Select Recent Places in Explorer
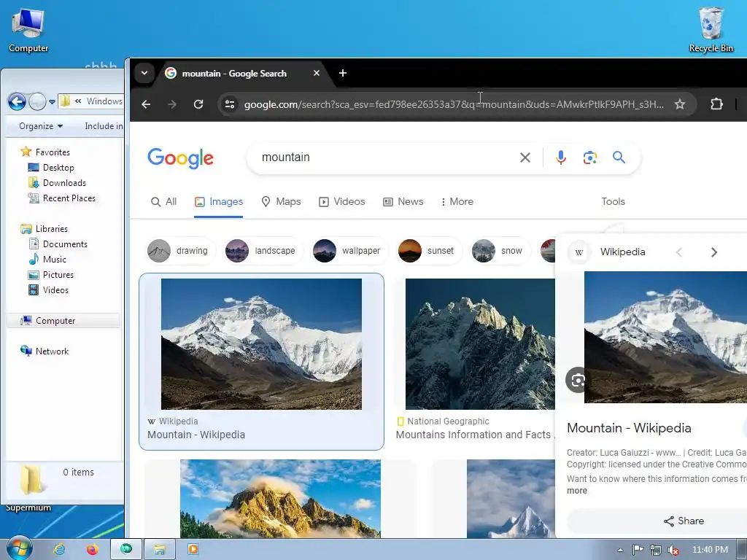Viewport: 747px width, 560px height. (62, 198)
